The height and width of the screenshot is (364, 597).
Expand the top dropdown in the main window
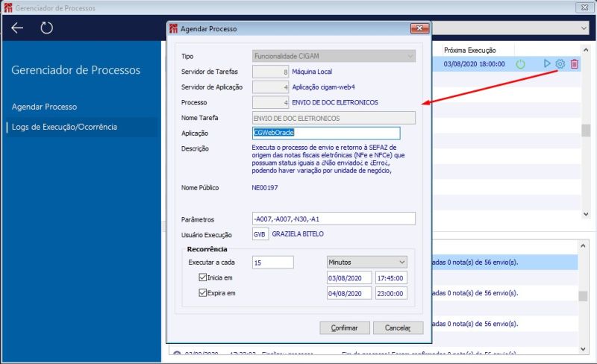[584, 28]
